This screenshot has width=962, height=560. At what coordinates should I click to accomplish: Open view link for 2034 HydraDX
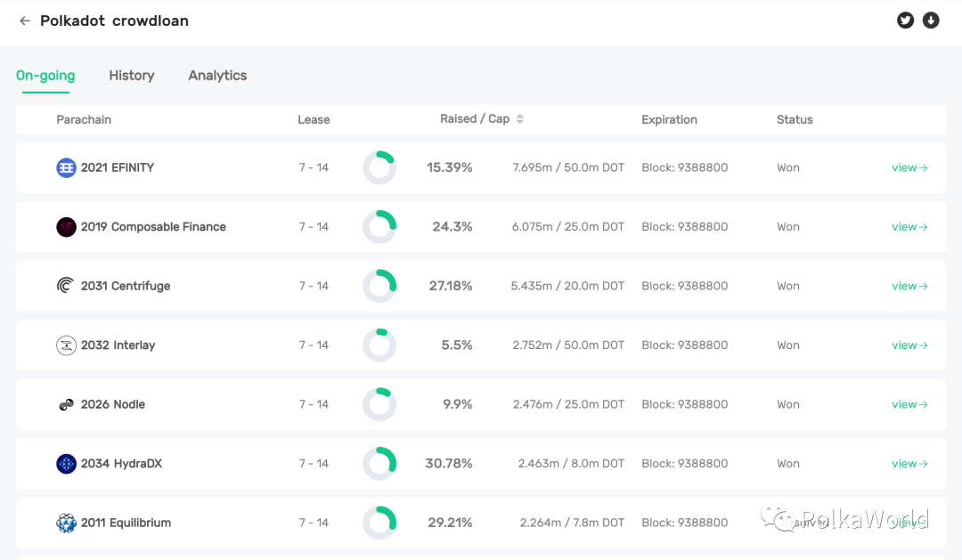pyautogui.click(x=909, y=464)
